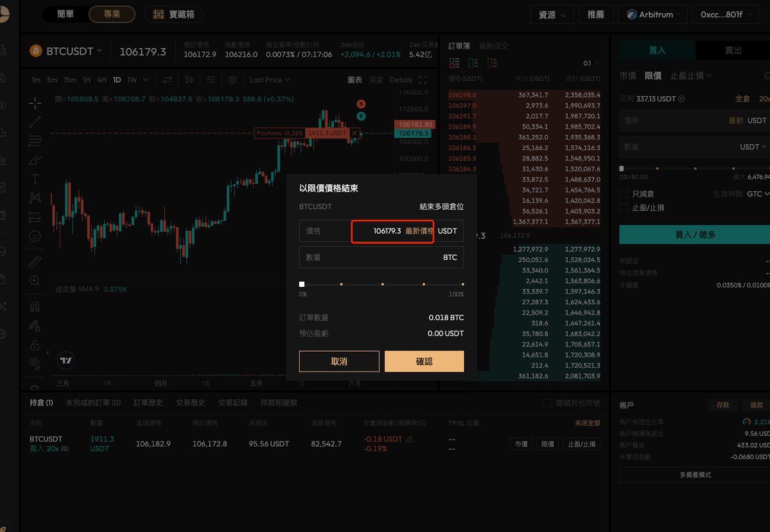Click 買入 / 做多 button

(x=694, y=235)
